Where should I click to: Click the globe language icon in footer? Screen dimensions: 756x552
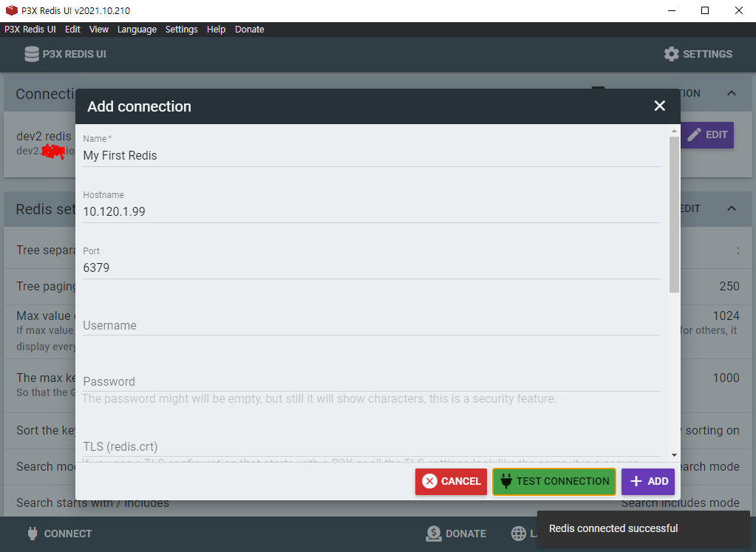point(519,534)
